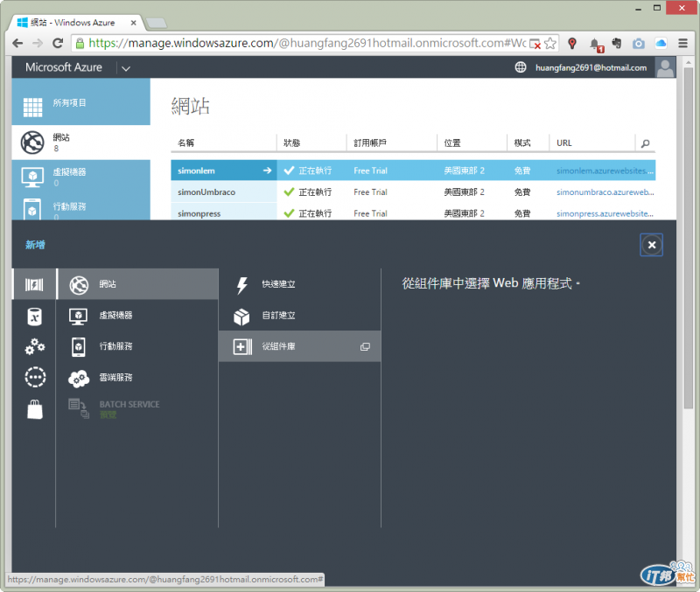This screenshot has height=592, width=700.
Task: Click the 網站 sidebar globe icon
Action: click(32, 143)
